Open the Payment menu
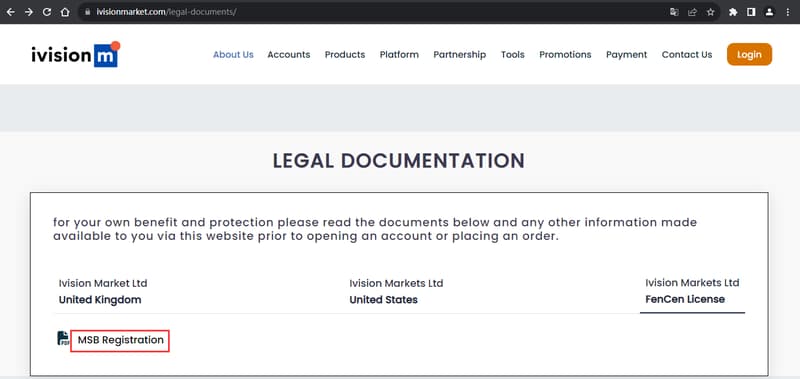The width and height of the screenshot is (800, 379). tap(627, 55)
